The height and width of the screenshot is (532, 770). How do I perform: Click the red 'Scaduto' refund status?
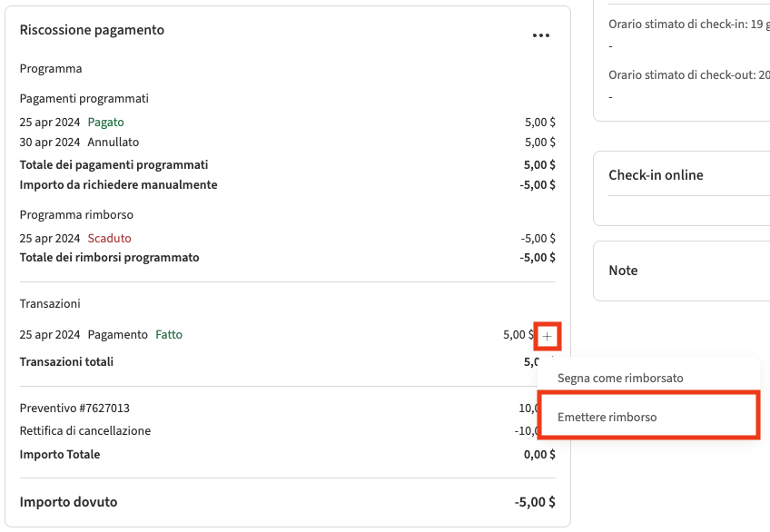[109, 238]
